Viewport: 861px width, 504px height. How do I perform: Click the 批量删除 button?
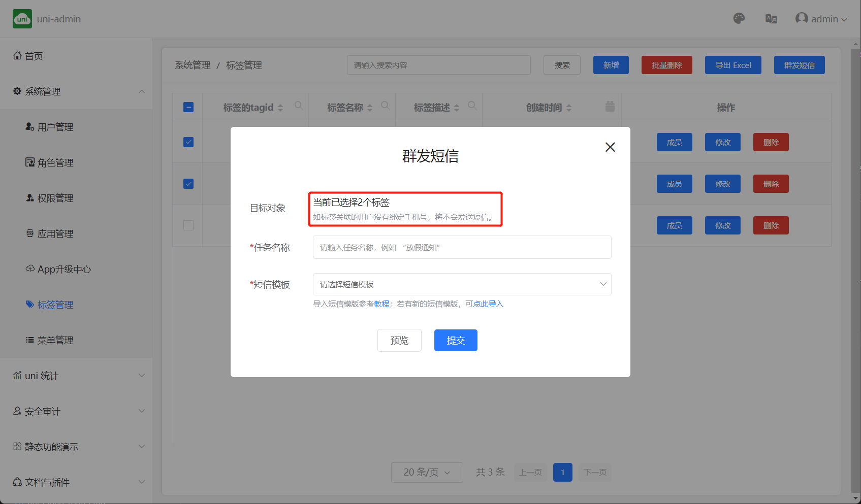[667, 65]
